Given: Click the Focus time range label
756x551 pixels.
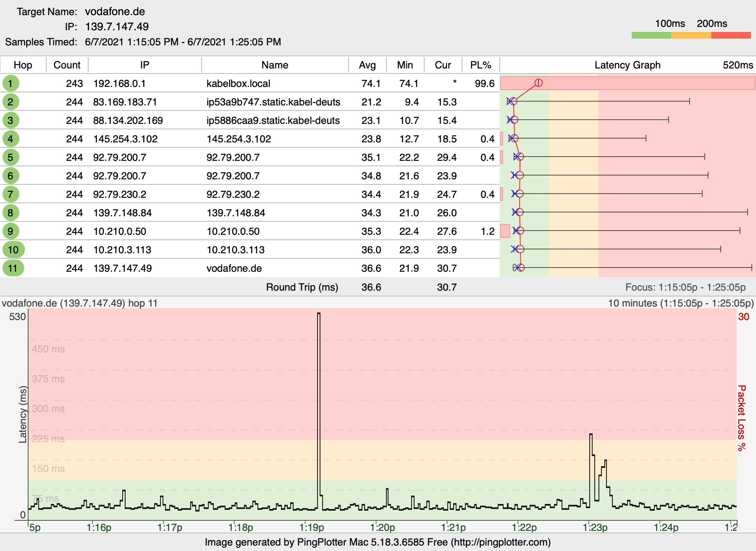Looking at the screenshot, I should pos(685,287).
